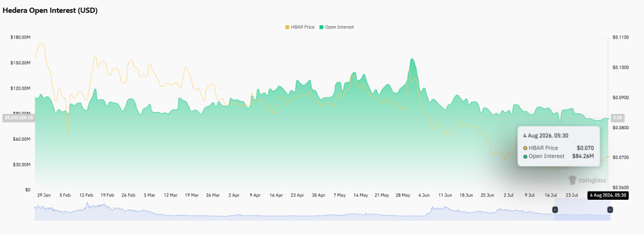
Task: Click the 5 Mar date label
Action: point(149,195)
